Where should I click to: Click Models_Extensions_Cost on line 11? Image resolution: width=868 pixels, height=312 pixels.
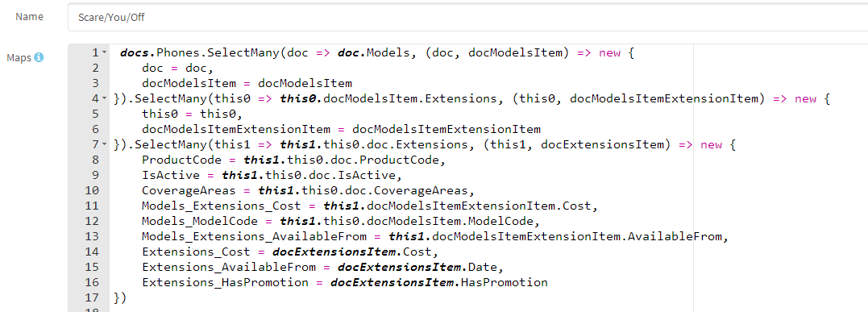click(222, 206)
